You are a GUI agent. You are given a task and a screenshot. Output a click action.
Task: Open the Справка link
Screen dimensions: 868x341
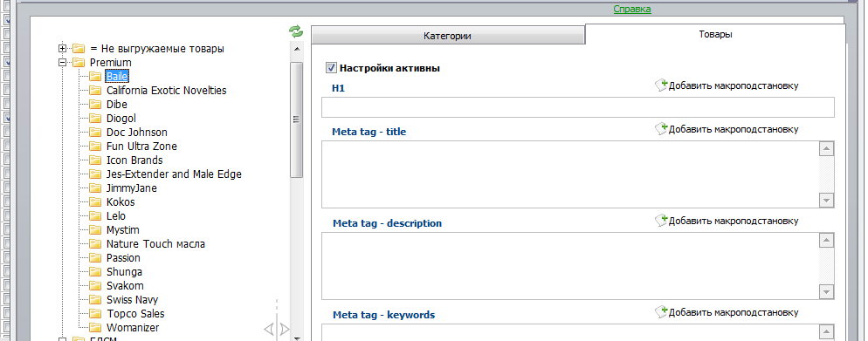coord(632,9)
